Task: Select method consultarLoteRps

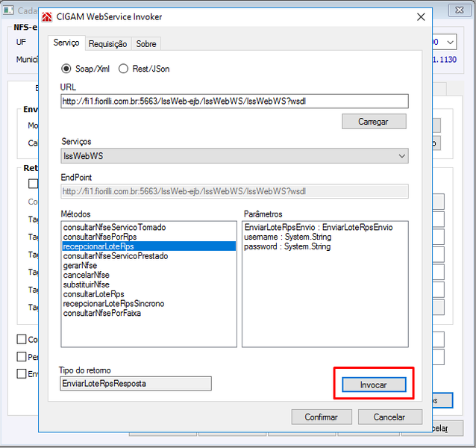Action: click(148, 294)
